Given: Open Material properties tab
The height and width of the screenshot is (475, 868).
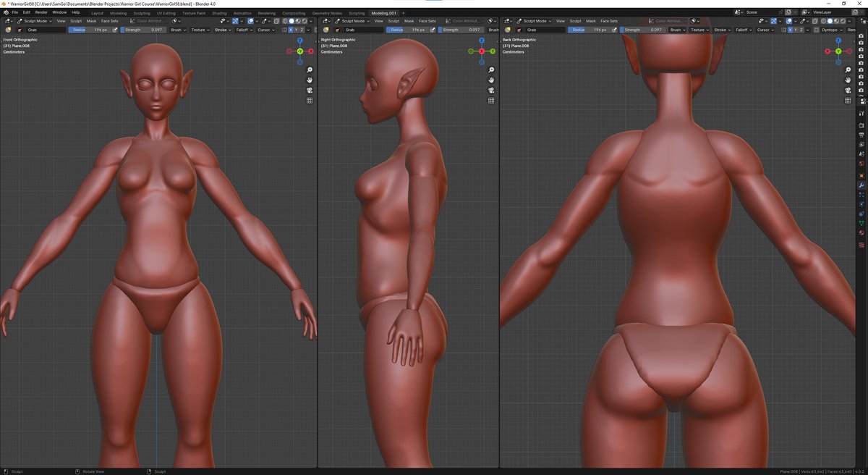Looking at the screenshot, I should [x=861, y=233].
